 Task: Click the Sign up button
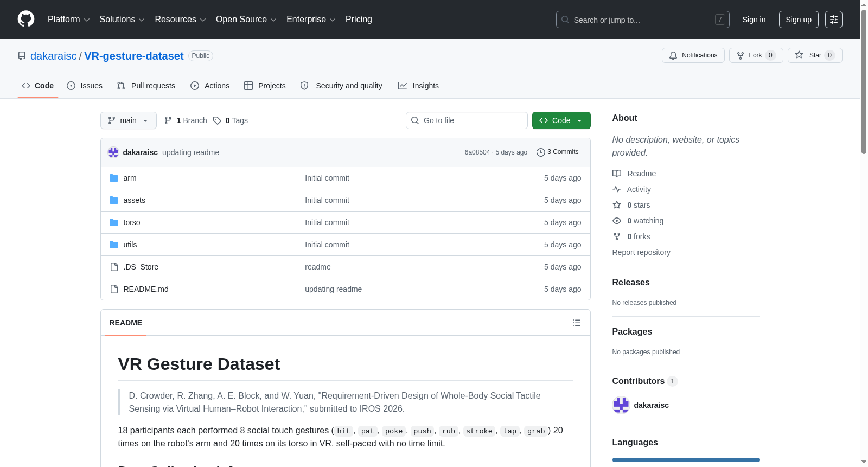[799, 20]
